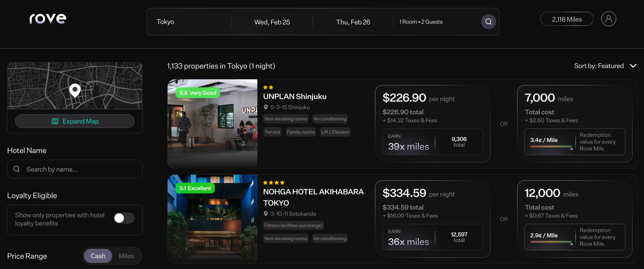Click the Search by name input field

(63, 169)
